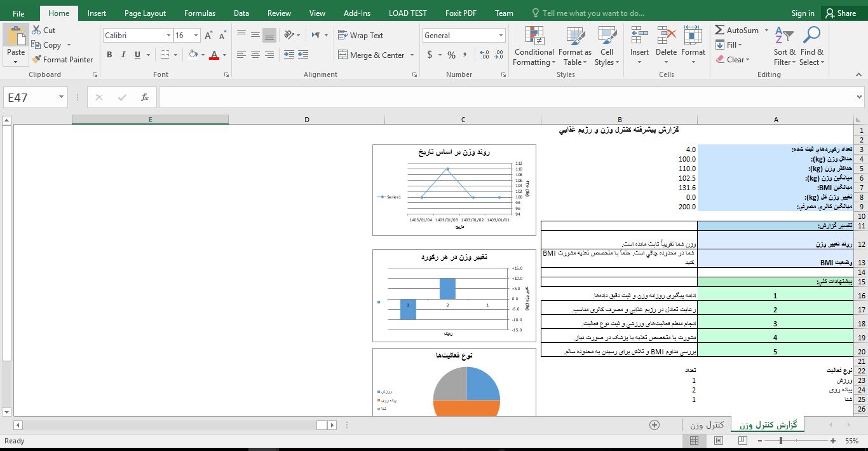Switch to the Insert tab
This screenshot has height=451, width=868.
[97, 13]
